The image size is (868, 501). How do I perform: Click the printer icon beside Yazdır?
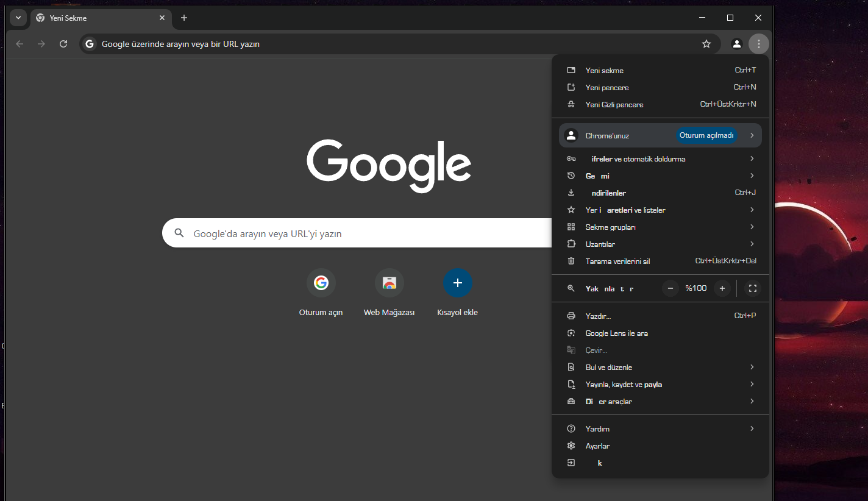tap(571, 316)
